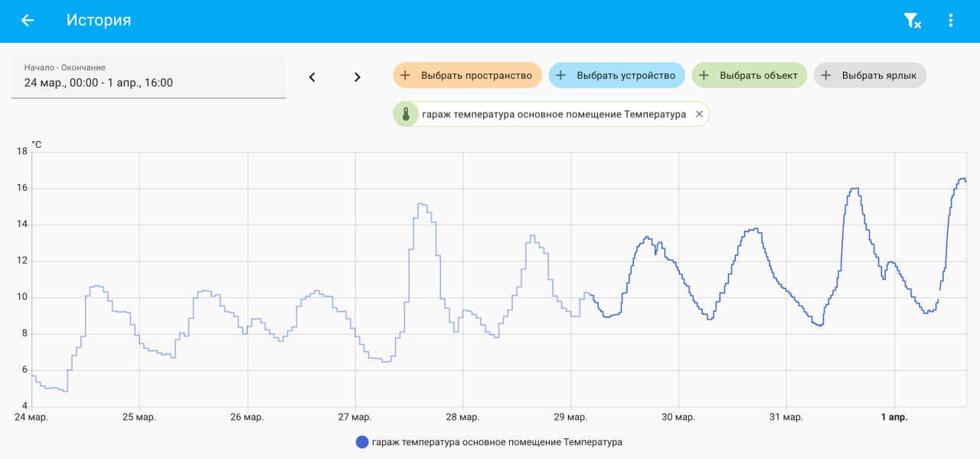The width and height of the screenshot is (980, 459).
Task: Click plus icon on Выбрать пространство
Action: 406,75
